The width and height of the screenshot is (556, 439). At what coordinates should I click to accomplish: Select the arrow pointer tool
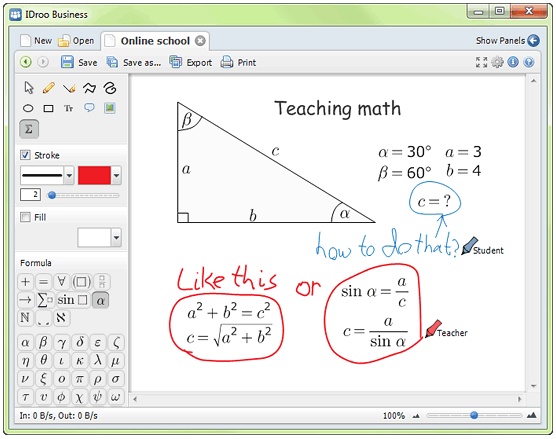click(29, 88)
